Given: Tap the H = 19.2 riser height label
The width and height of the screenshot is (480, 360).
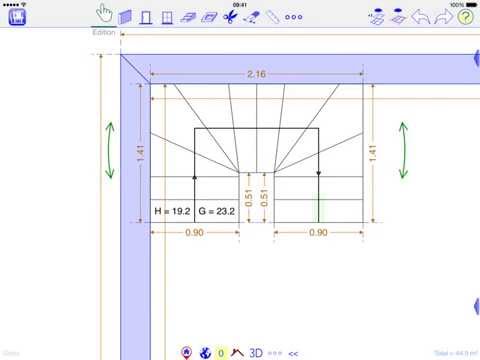Looking at the screenshot, I should click(172, 211).
